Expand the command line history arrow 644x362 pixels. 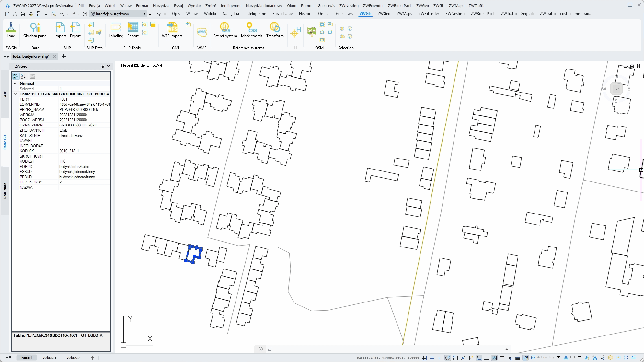point(507,349)
